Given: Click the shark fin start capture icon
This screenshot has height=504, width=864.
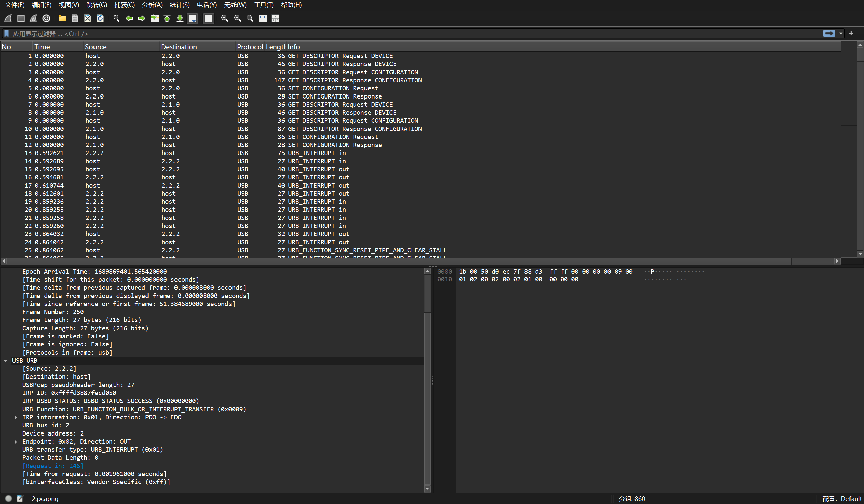Looking at the screenshot, I should [8, 18].
